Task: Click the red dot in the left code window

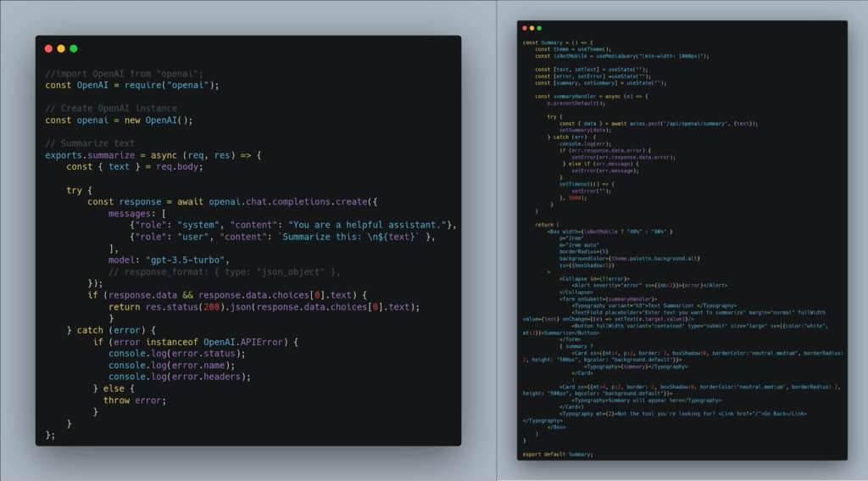Action: 48,49
